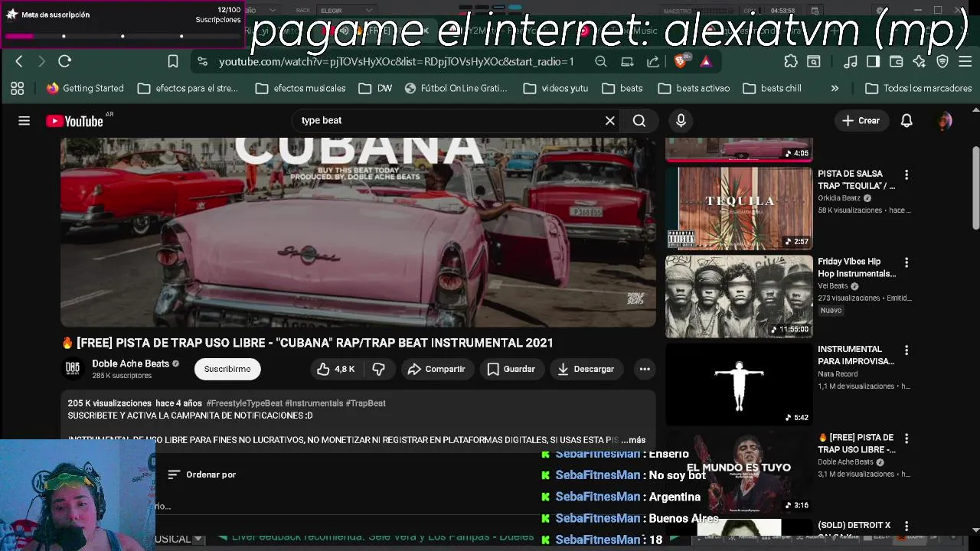The width and height of the screenshot is (980, 551).
Task: Click the zoom-out magnifier icon in address bar
Action: point(601,61)
